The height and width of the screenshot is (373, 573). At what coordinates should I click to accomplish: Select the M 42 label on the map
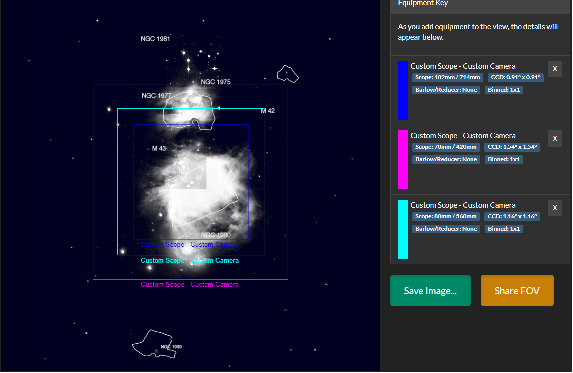coord(268,111)
